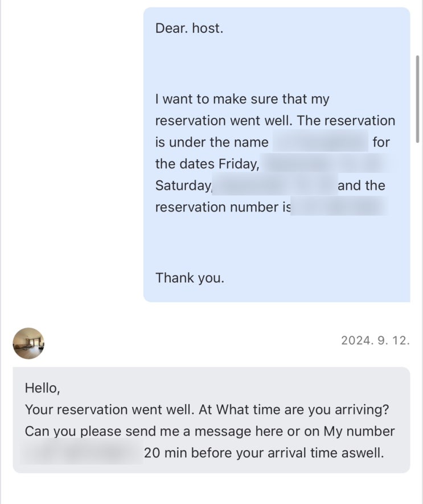Click 'and the' text in guest message
Image resolution: width=423 pixels, height=504 pixels.
pyautogui.click(x=362, y=185)
